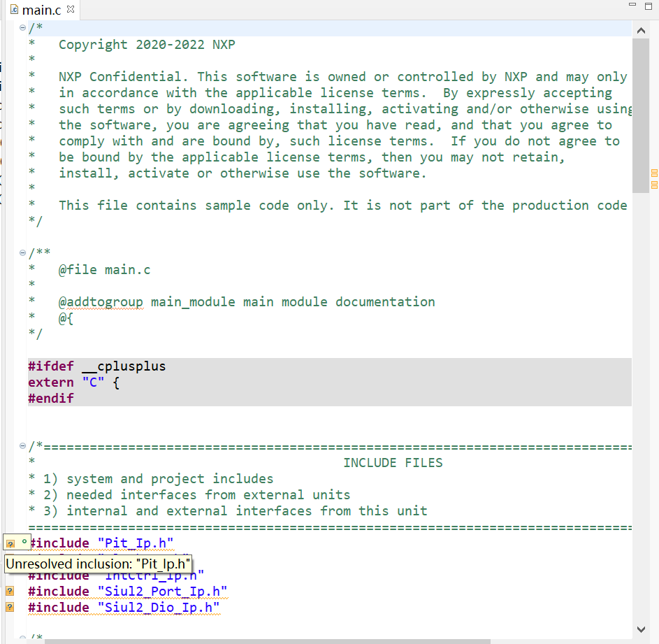The image size is (659, 644).
Task: Click the C file icon on the main.c tab
Action: tap(14, 9)
